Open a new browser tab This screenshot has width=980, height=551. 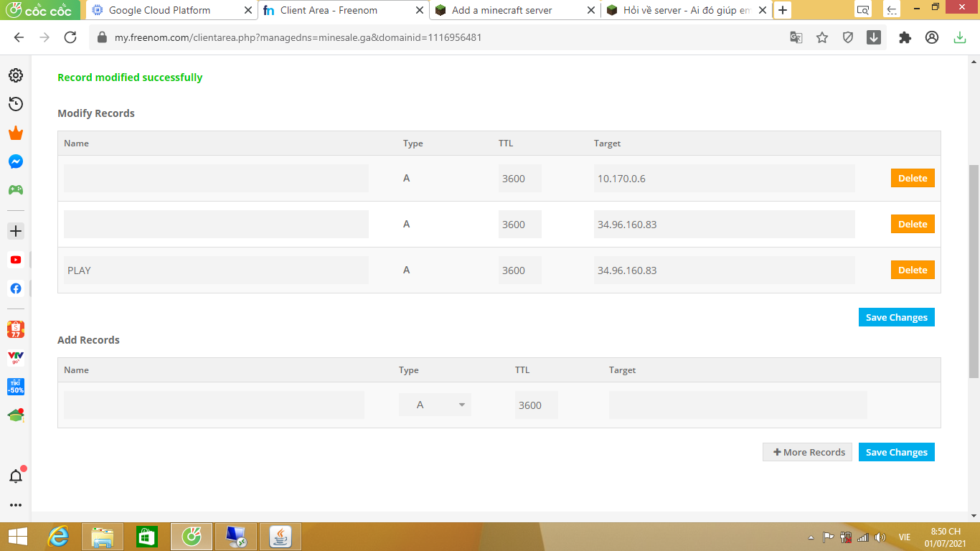click(783, 10)
